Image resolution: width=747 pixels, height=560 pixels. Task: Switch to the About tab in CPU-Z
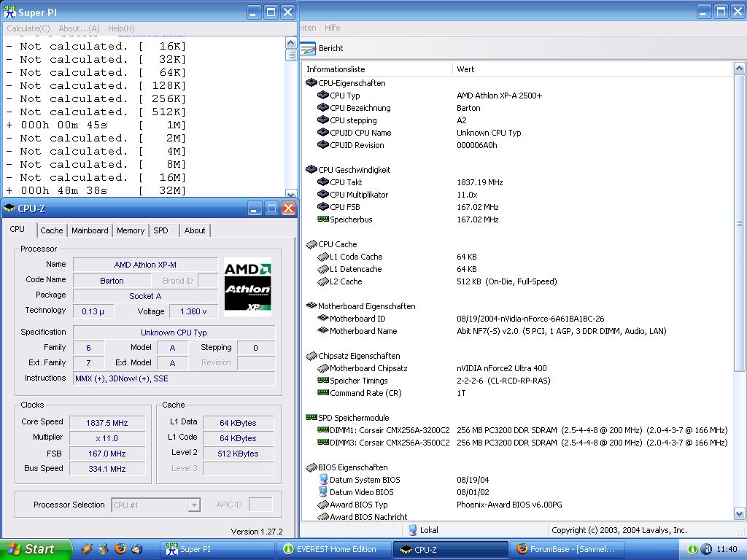(195, 230)
